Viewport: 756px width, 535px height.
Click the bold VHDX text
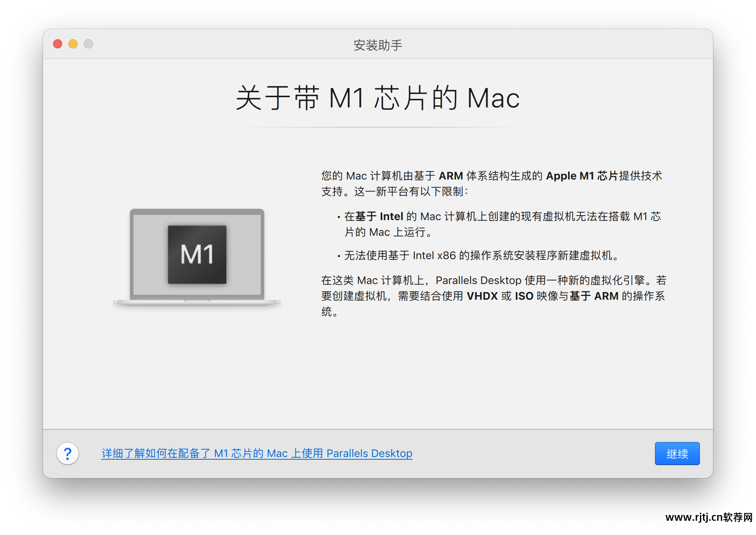[482, 296]
